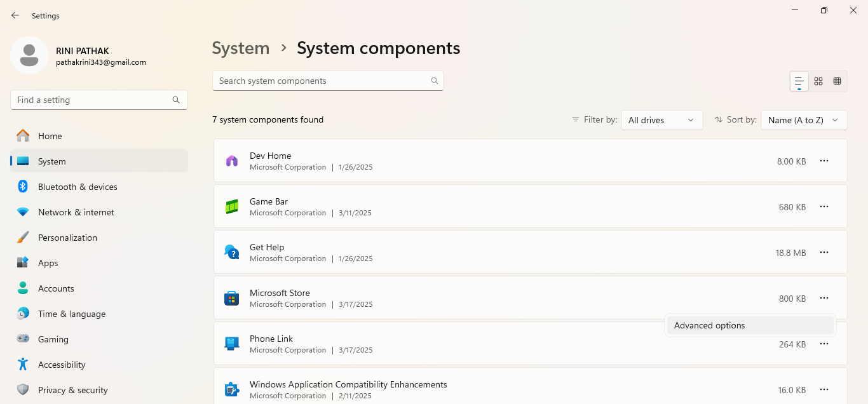868x404 pixels.
Task: Switch to table view layout icon
Action: (x=837, y=81)
